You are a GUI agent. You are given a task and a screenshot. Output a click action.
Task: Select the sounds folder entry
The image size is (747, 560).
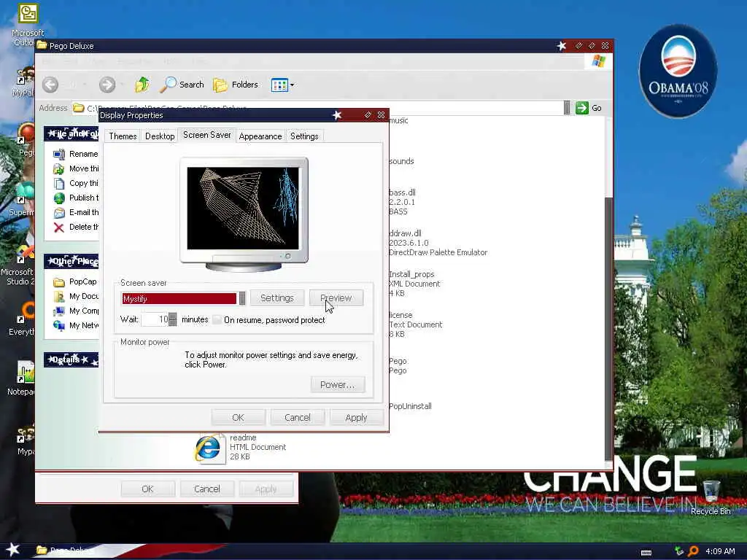(401, 161)
